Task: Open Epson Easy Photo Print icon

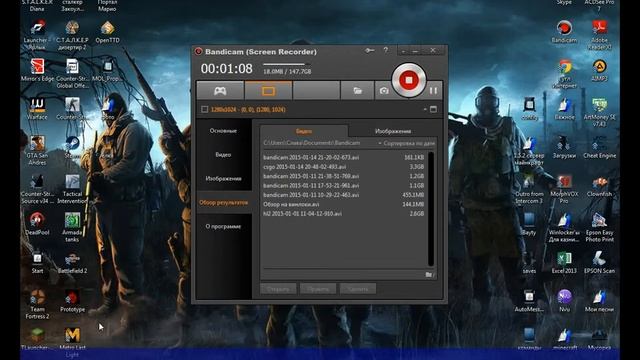Action: point(600,227)
